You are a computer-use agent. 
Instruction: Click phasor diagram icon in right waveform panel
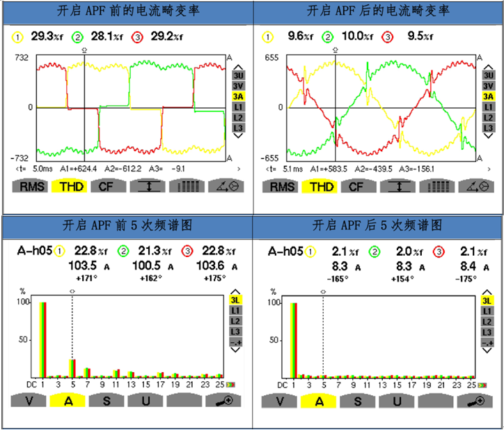pyautogui.click(x=475, y=186)
